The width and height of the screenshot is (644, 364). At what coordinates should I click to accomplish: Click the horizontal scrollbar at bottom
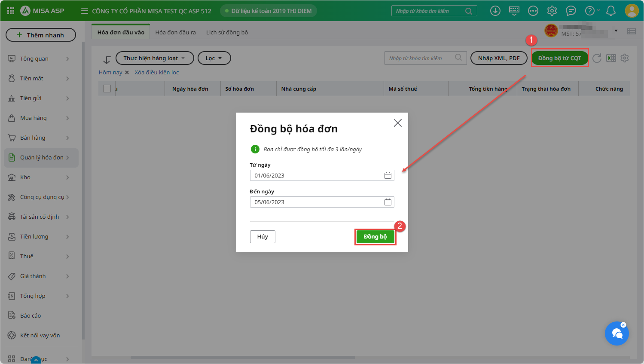pyautogui.click(x=243, y=358)
